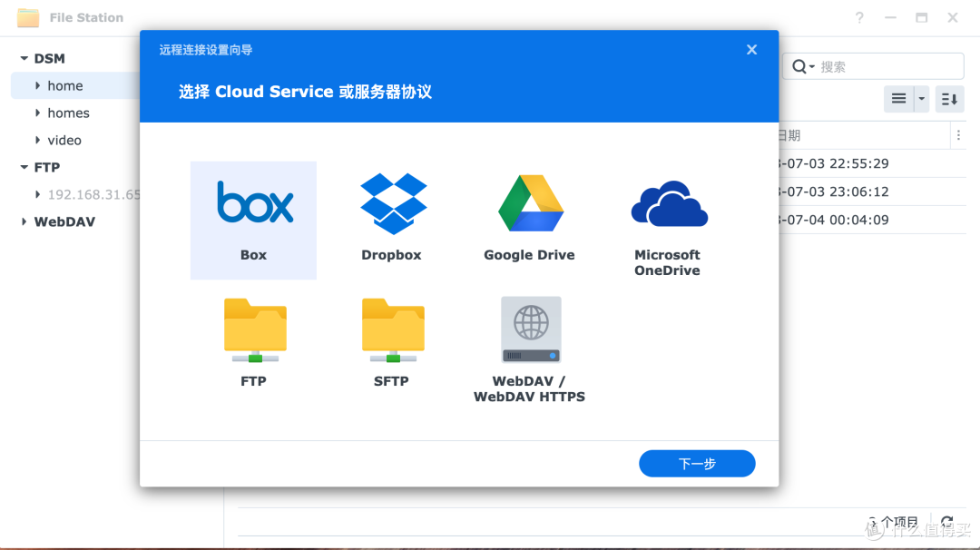This screenshot has height=550, width=980.
Task: Open the column options three-dot menu
Action: pyautogui.click(x=959, y=134)
